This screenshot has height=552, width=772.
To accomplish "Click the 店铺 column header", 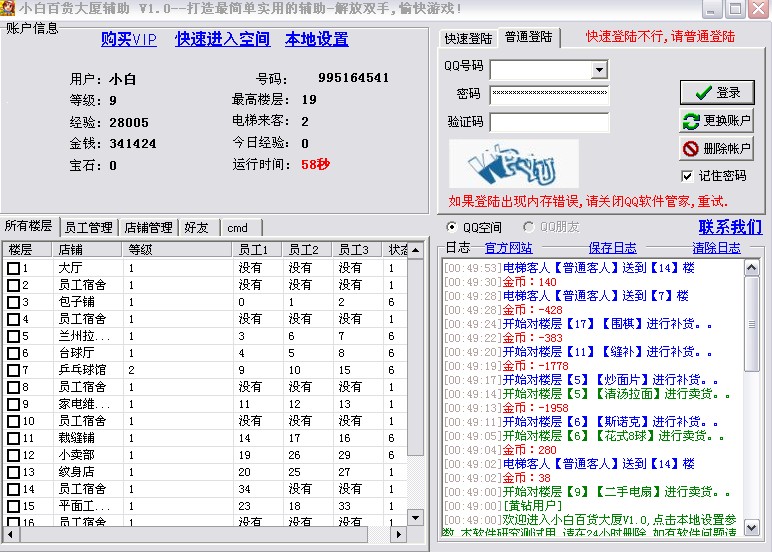I will pos(87,250).
